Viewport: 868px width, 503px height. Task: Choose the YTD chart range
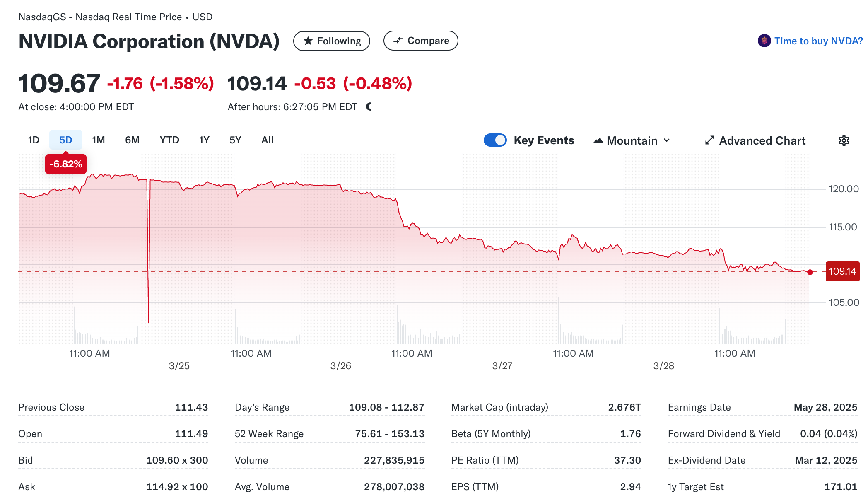coord(169,140)
